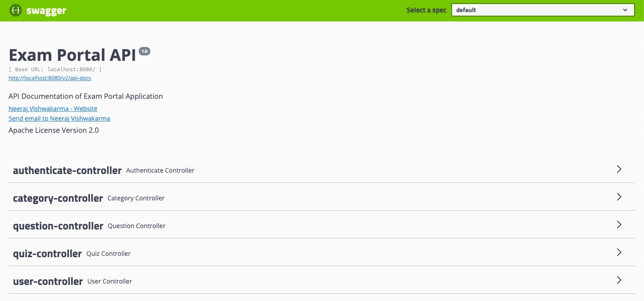Click the Category Controller description
This screenshot has width=644, height=301.
pos(136,198)
